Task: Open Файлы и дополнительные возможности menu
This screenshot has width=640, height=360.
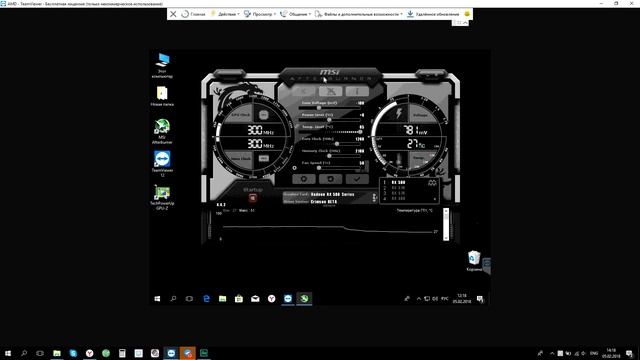Action: pos(359,14)
